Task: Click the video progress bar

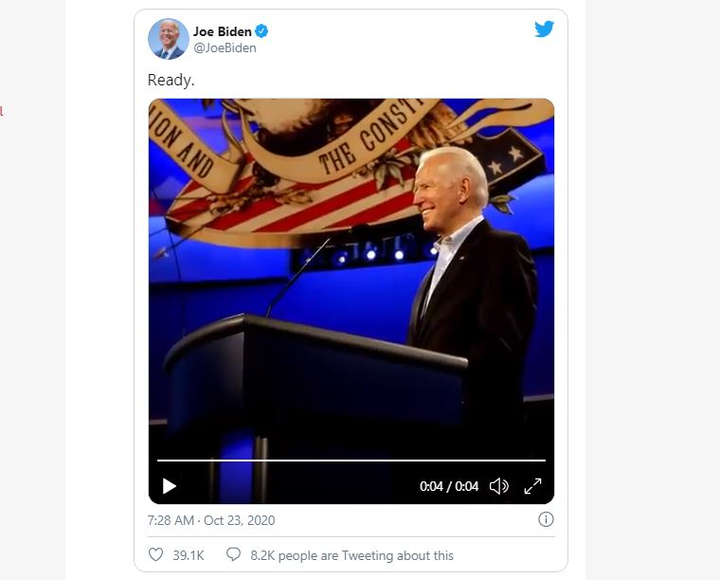Action: (x=350, y=461)
